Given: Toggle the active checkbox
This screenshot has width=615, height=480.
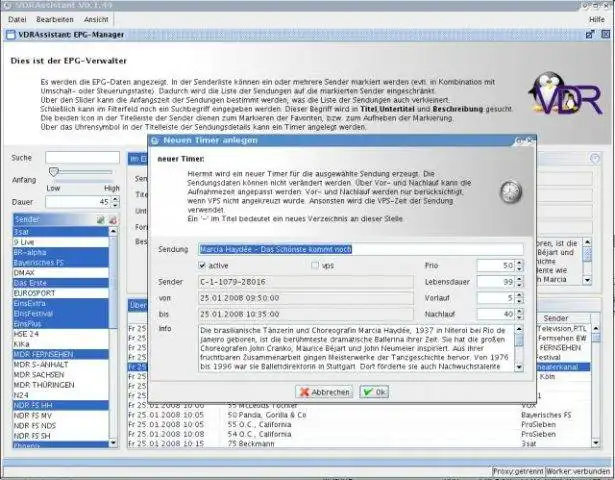Looking at the screenshot, I should [x=202, y=265].
